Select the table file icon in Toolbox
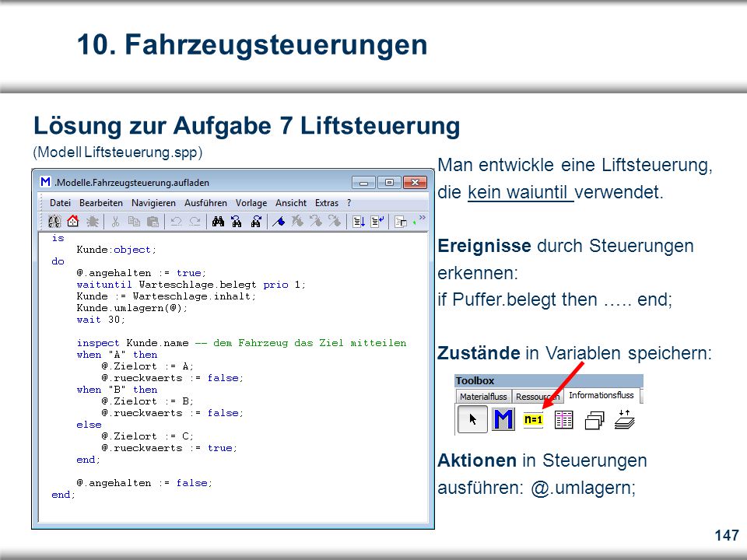 pyautogui.click(x=563, y=420)
